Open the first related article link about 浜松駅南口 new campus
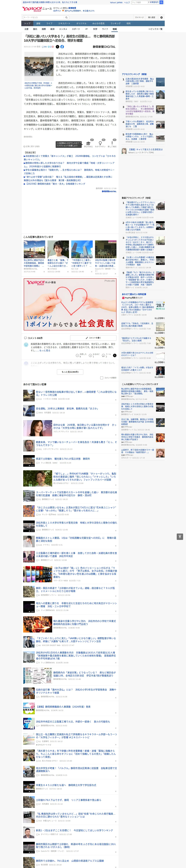Viewport: 186px width, 868px height. [x=70, y=158]
